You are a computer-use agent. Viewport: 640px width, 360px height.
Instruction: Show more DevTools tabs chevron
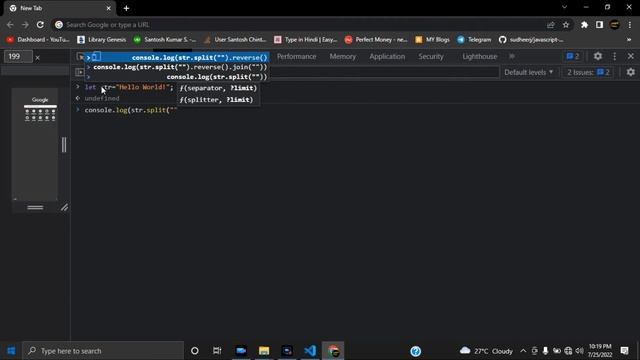tap(512, 56)
